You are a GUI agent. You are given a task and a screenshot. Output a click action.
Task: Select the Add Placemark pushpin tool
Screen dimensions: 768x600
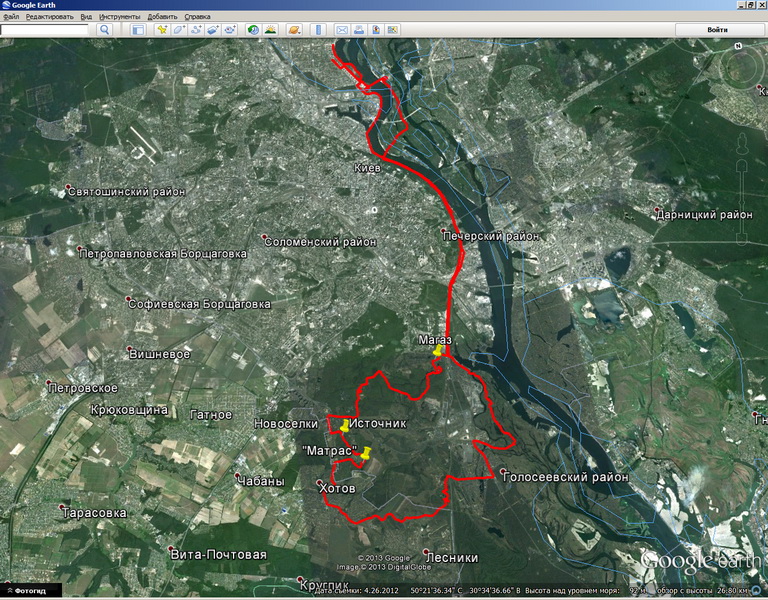point(163,30)
